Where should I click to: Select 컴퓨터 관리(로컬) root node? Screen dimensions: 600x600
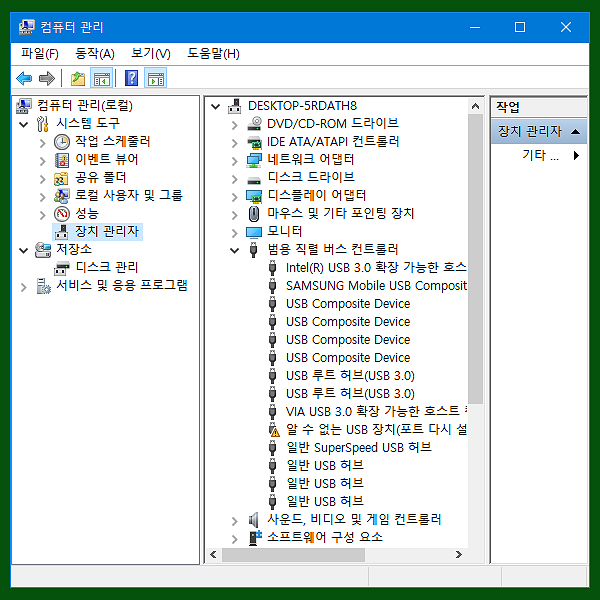pyautogui.click(x=85, y=106)
